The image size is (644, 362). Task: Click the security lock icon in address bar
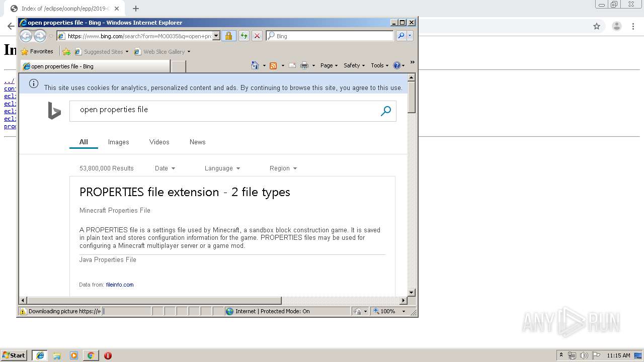click(228, 36)
